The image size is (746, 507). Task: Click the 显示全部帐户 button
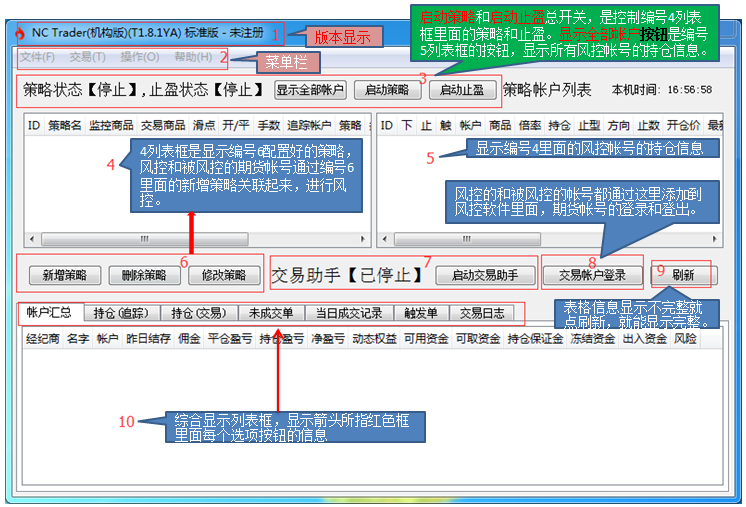(310, 90)
